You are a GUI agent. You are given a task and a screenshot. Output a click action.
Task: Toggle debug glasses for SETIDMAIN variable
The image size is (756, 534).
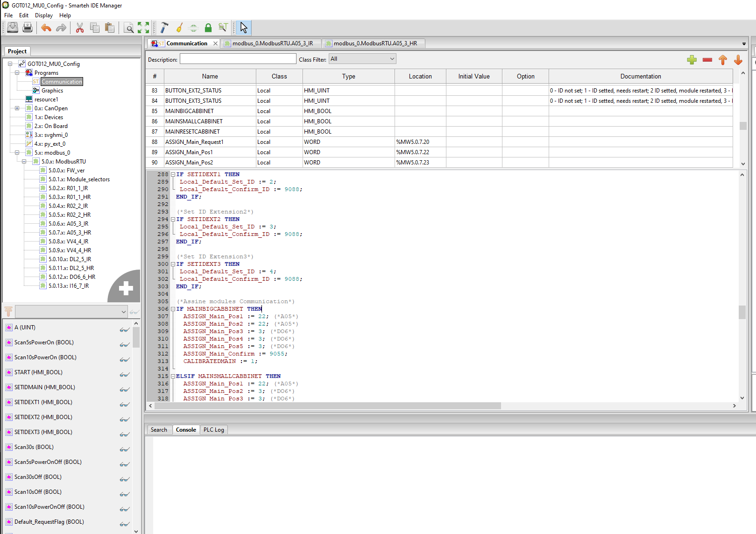pyautogui.click(x=124, y=390)
